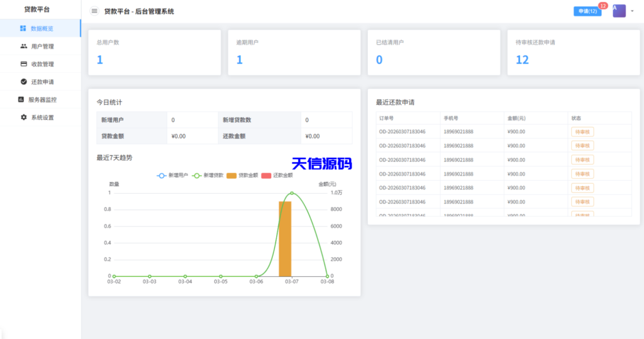This screenshot has width=644, height=339.
Task: Toggle 新增贷款 legend series
Action: (208, 175)
